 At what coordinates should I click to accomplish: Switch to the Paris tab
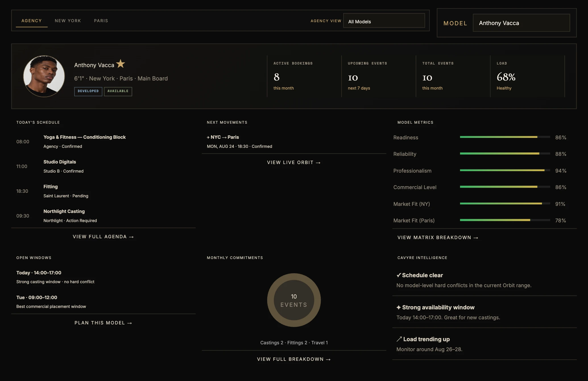pos(101,21)
